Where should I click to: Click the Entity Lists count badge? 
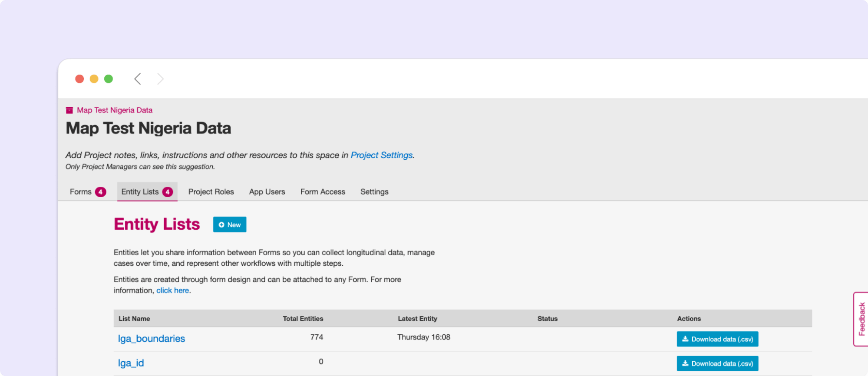click(x=168, y=192)
